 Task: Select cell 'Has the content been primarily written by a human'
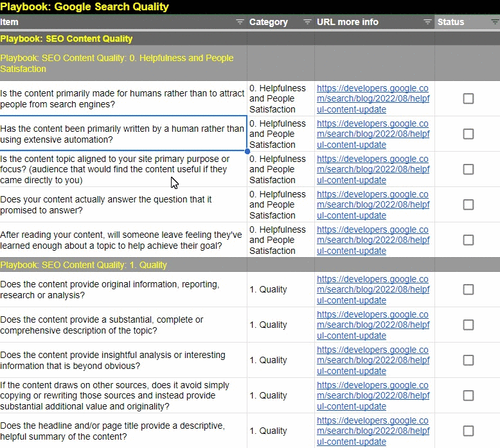(123, 134)
